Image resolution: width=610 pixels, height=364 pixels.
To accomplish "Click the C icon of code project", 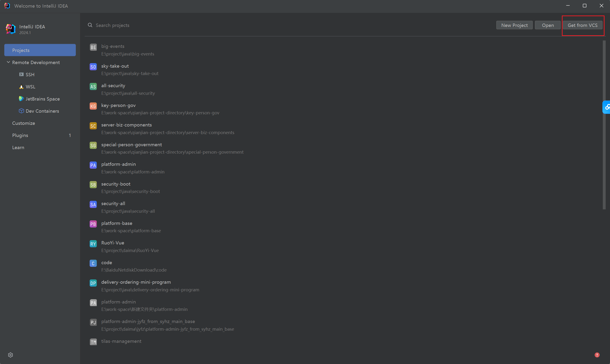I will (x=93, y=263).
